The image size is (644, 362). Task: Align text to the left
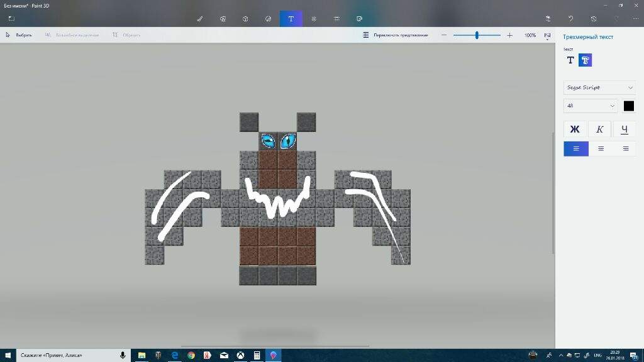point(576,149)
